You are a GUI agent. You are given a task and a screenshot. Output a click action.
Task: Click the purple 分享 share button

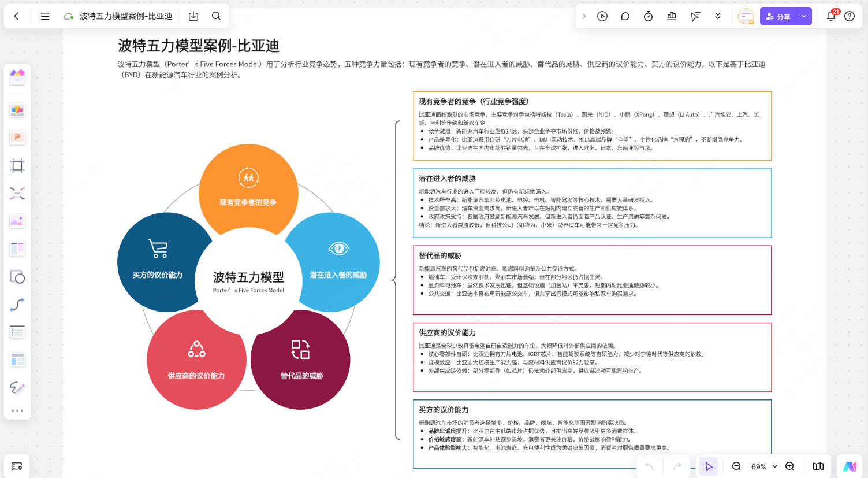(778, 16)
